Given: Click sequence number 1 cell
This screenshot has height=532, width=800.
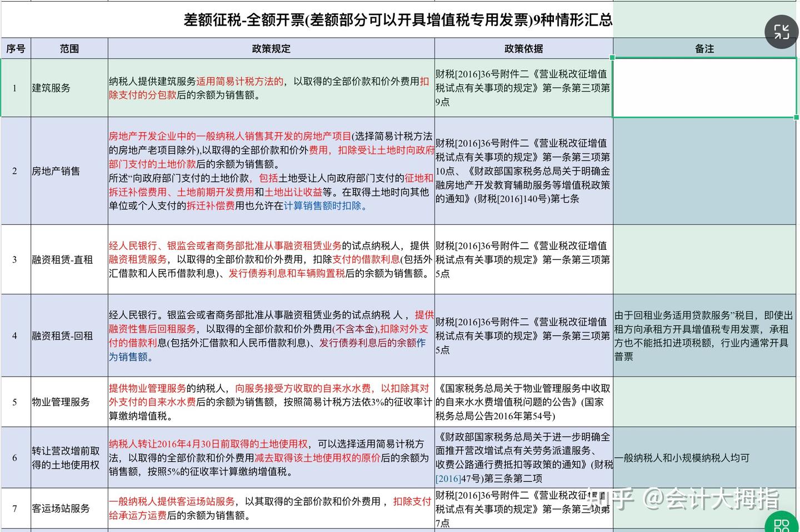Looking at the screenshot, I should point(16,88).
